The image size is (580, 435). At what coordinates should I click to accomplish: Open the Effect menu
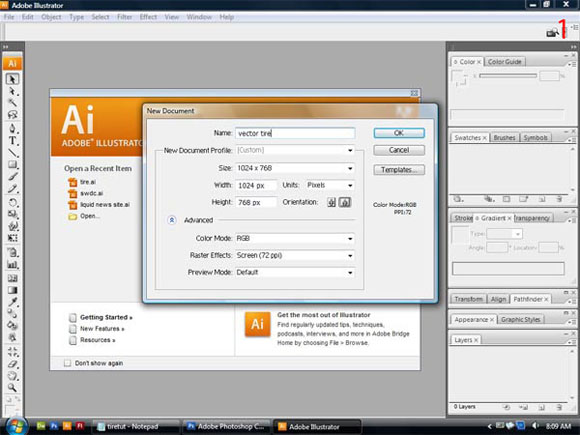click(x=148, y=17)
